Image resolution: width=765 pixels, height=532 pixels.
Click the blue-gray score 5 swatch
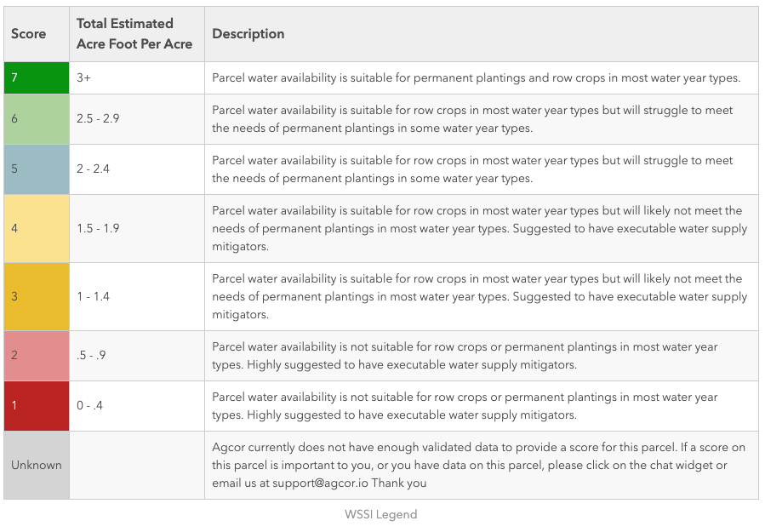pyautogui.click(x=37, y=169)
